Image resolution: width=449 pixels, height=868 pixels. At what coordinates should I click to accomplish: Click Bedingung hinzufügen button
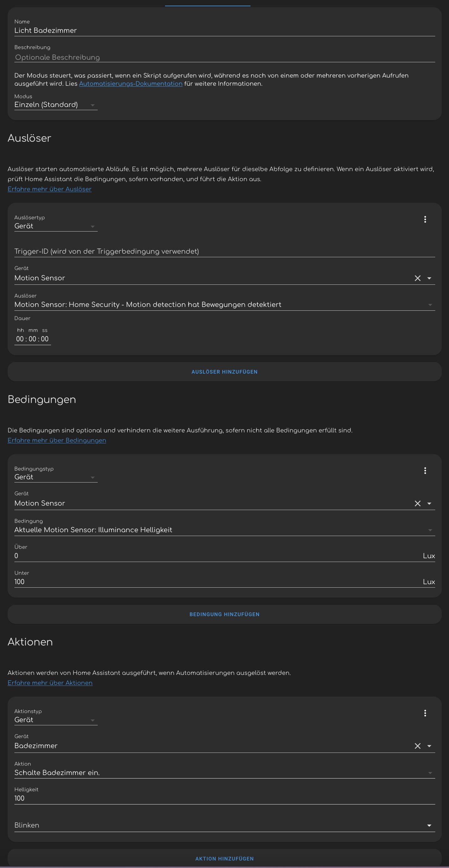click(x=224, y=614)
